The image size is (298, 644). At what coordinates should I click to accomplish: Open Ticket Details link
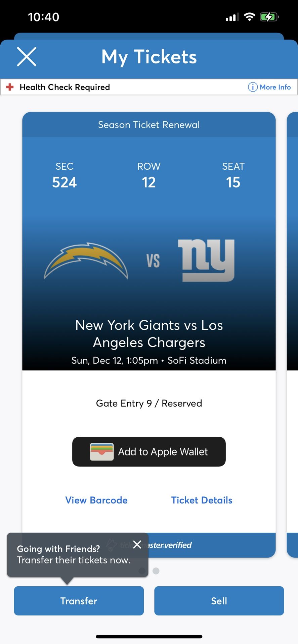pos(202,500)
